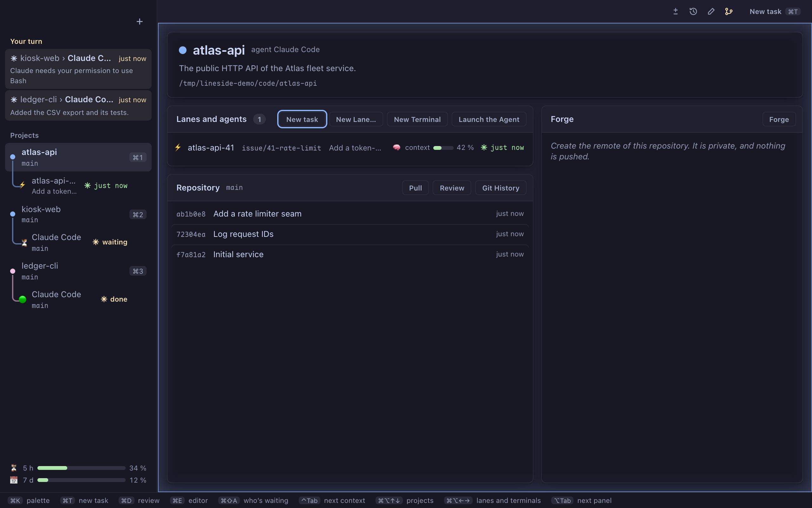Select the ledger-cli project in sidebar
Image resolution: width=812 pixels, height=508 pixels.
tap(78, 271)
